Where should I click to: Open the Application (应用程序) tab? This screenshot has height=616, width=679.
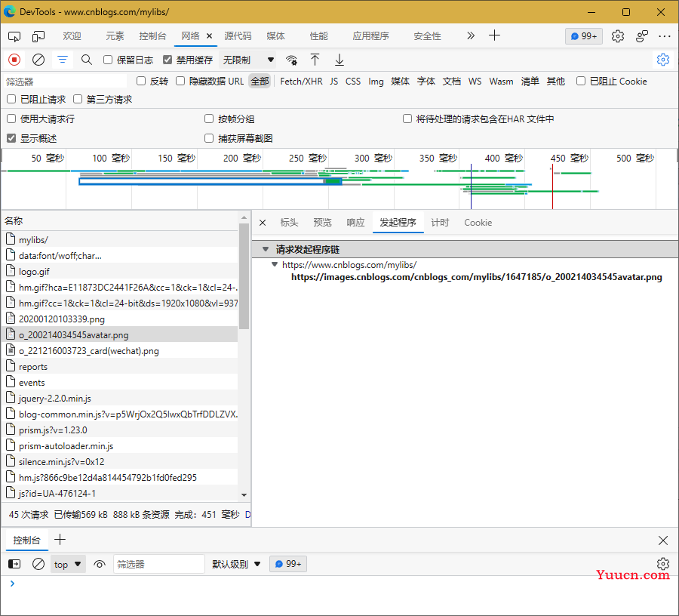370,36
